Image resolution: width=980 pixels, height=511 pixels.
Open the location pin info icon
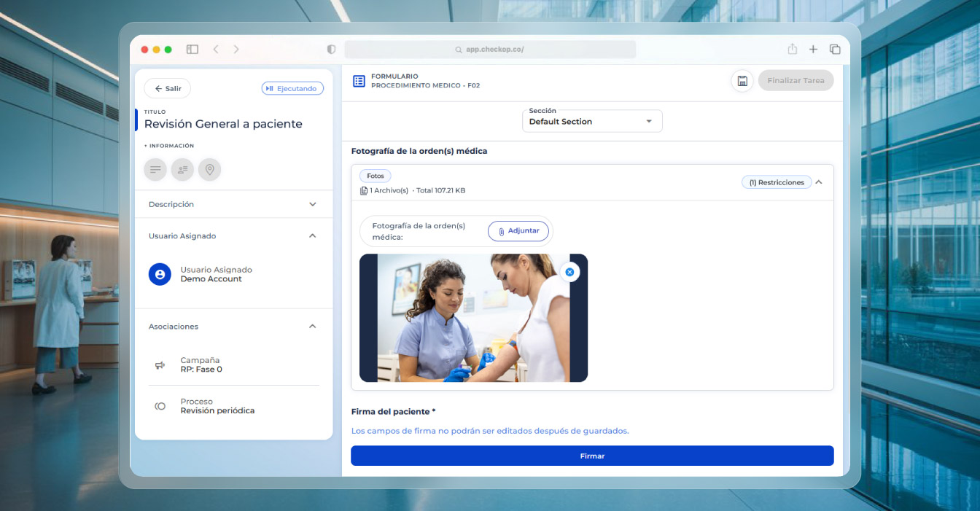[x=209, y=170]
